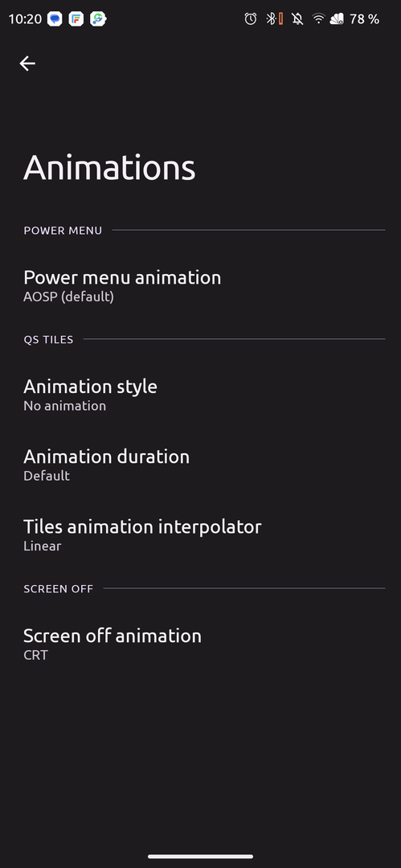This screenshot has height=868, width=401.
Task: Open the Messages notification icon in status bar
Action: click(x=55, y=19)
